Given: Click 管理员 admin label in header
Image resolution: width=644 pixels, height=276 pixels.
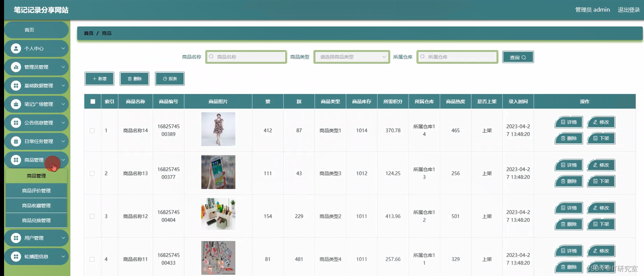Looking at the screenshot, I should (593, 10).
